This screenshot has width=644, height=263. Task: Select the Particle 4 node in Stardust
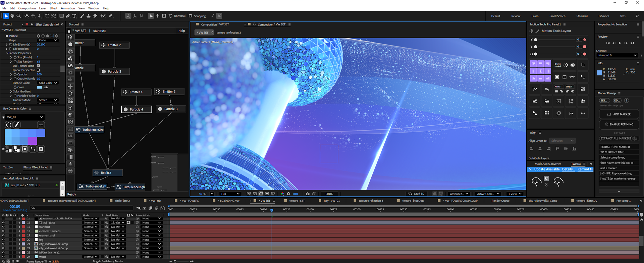[137, 109]
